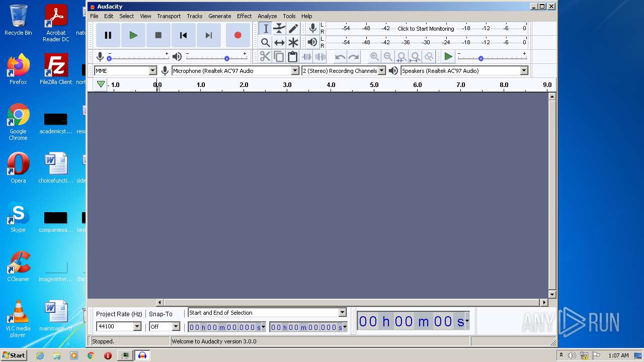Click the 2.0 mark on timeline ruler
This screenshot has width=644, height=362.
tap(244, 85)
